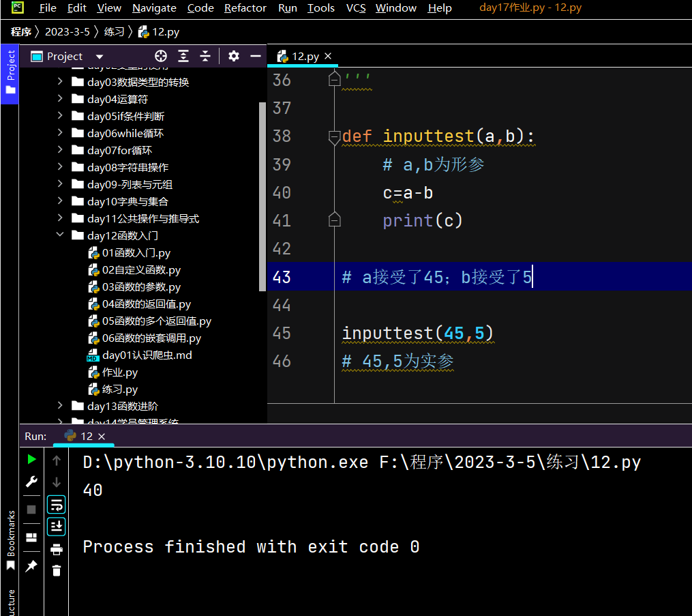Toggle soft-wrap in Run console
Image resolution: width=692 pixels, height=616 pixels.
pyautogui.click(x=57, y=505)
